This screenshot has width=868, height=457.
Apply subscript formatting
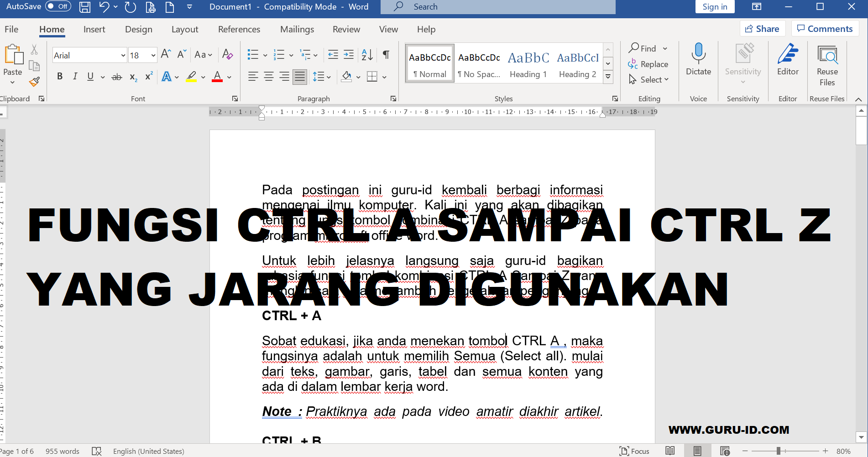pos(132,76)
